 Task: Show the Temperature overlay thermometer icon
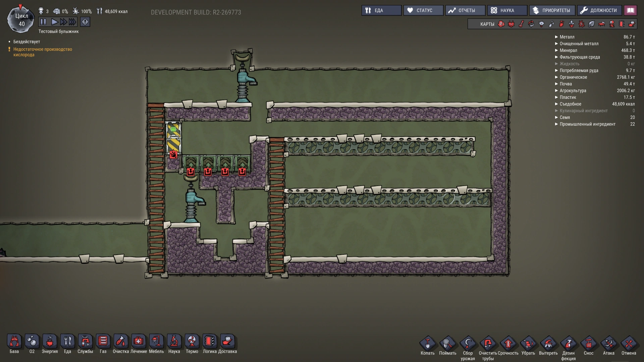pyautogui.click(x=521, y=24)
